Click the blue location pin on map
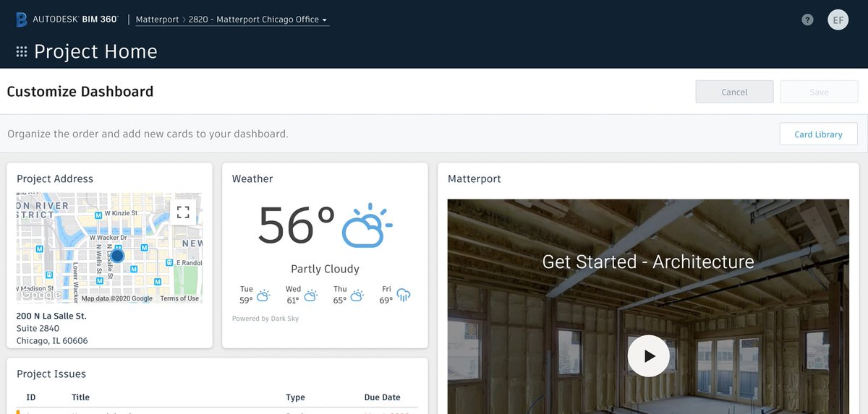Viewport: 868px width, 414px height. 117,255
